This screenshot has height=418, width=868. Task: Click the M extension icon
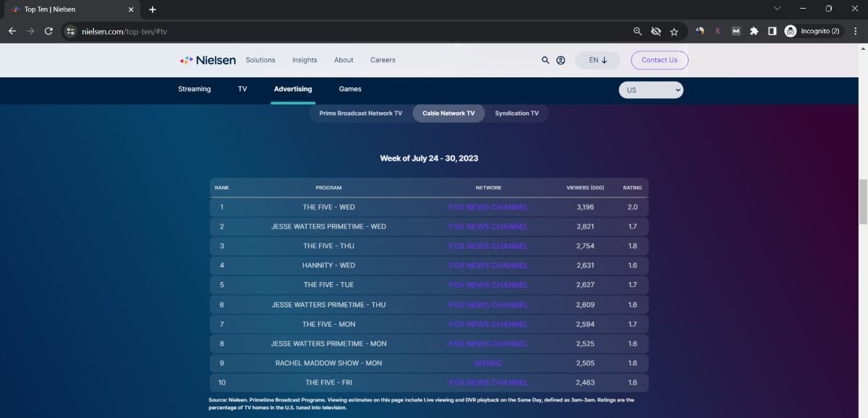coord(736,31)
